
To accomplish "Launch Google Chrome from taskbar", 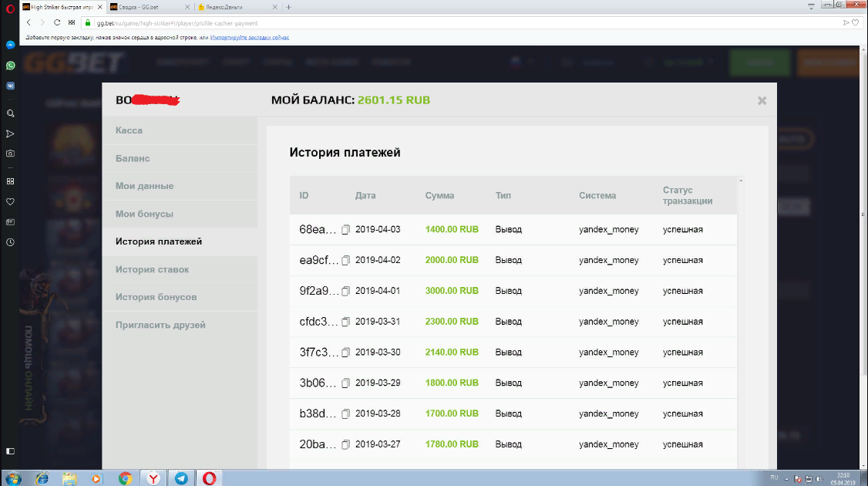I will (x=125, y=478).
